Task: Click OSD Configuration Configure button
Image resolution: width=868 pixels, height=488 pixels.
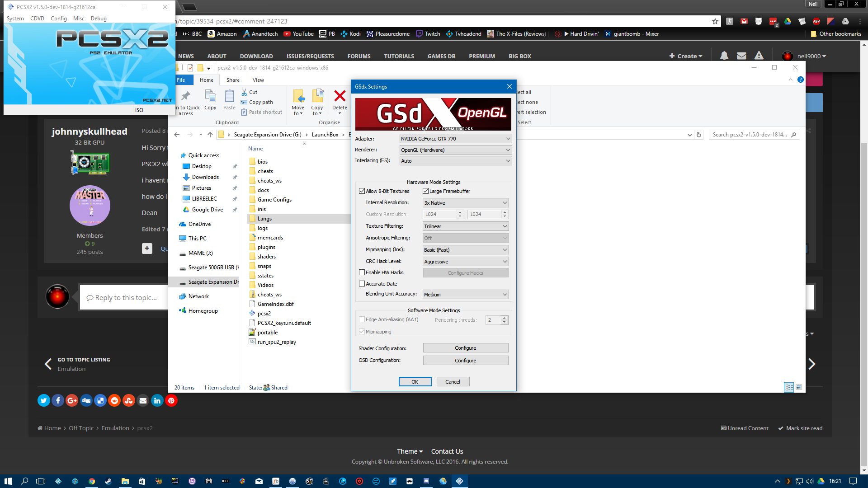Action: pyautogui.click(x=466, y=361)
